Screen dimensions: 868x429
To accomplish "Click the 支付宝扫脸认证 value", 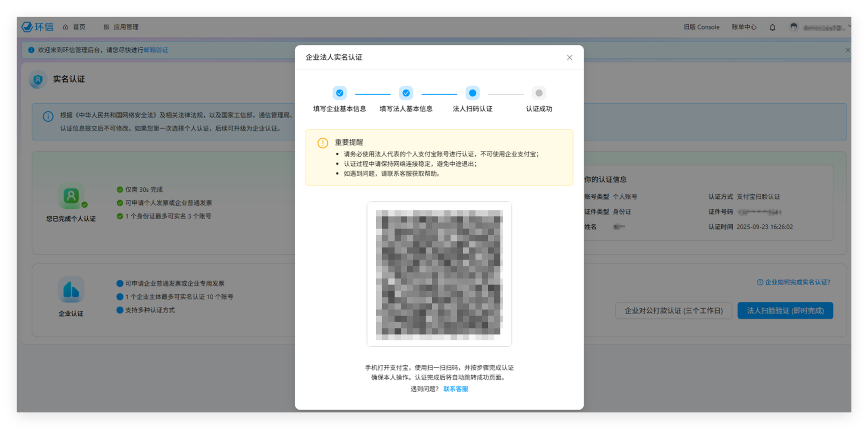I will point(758,197).
